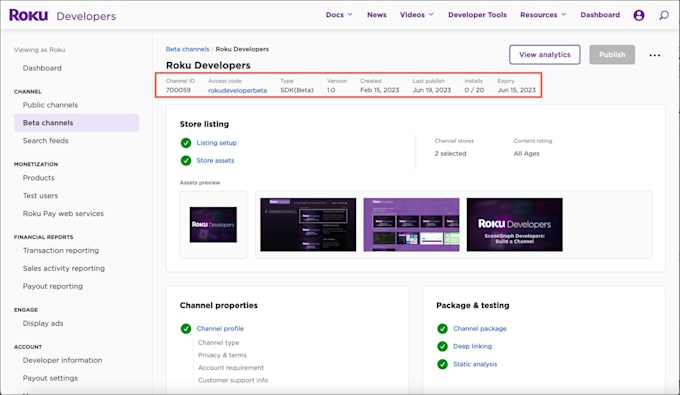
Task: Open search via the magnifier icon
Action: 664,15
